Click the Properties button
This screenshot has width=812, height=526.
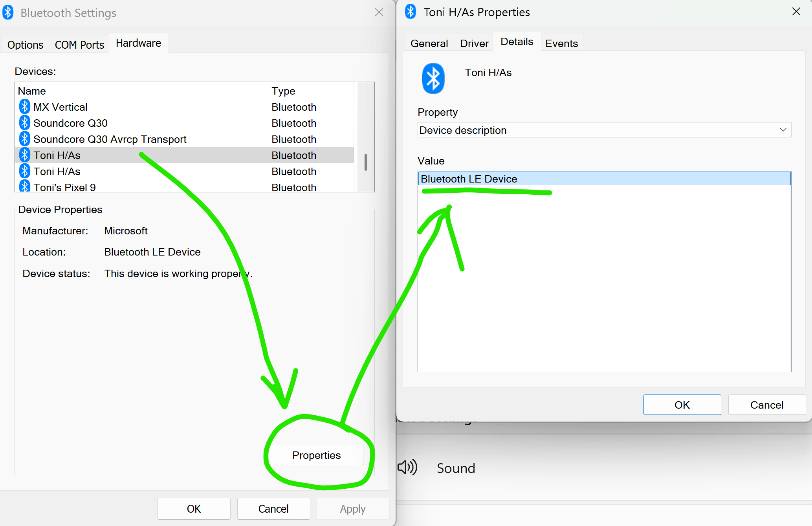point(316,455)
